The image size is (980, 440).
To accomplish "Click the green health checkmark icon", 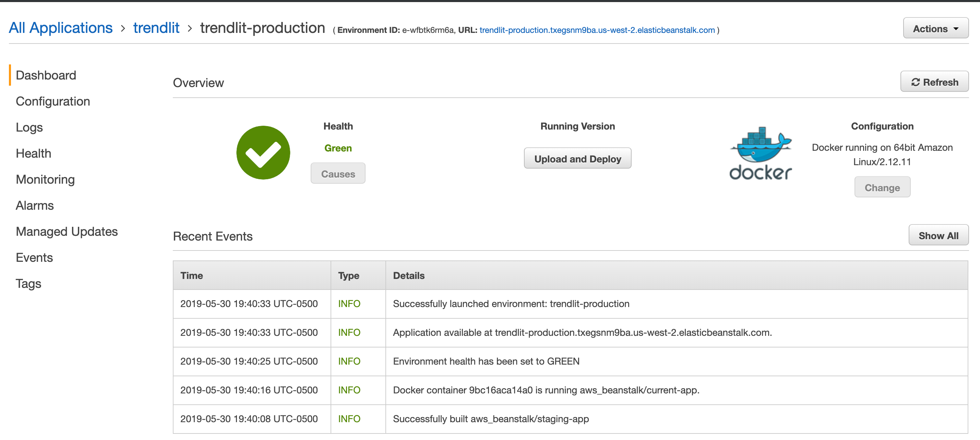I will [x=263, y=152].
